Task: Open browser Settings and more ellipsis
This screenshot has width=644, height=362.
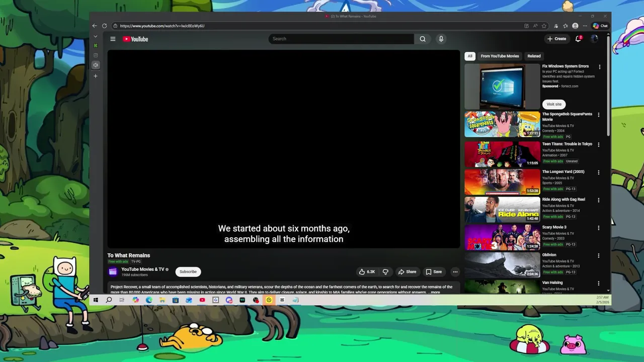Action: (x=585, y=26)
